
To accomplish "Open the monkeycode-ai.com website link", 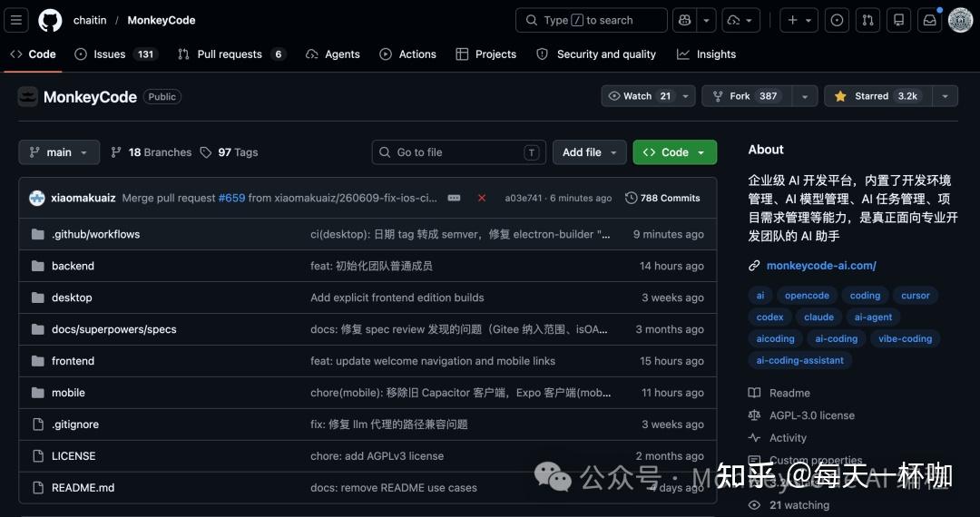I will [821, 266].
